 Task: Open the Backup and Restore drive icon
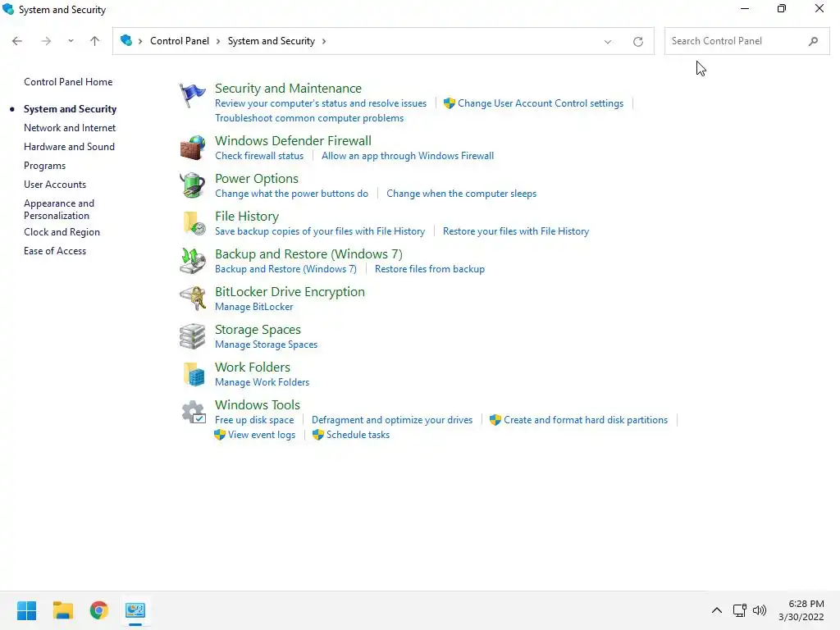click(192, 261)
